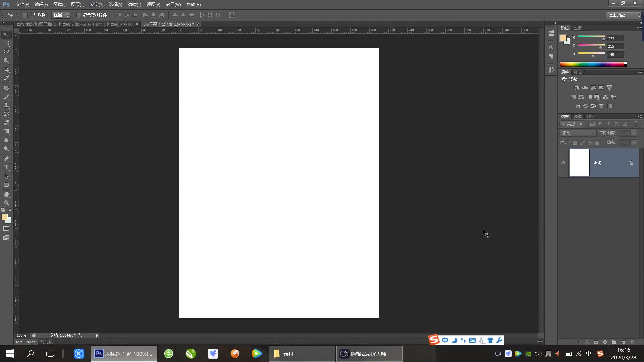Select the Eyedropper tool
Image resolution: width=644 pixels, height=362 pixels.
point(6,78)
